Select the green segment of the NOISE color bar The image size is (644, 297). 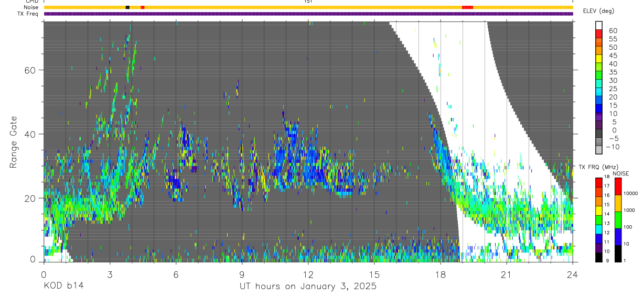[618, 220]
